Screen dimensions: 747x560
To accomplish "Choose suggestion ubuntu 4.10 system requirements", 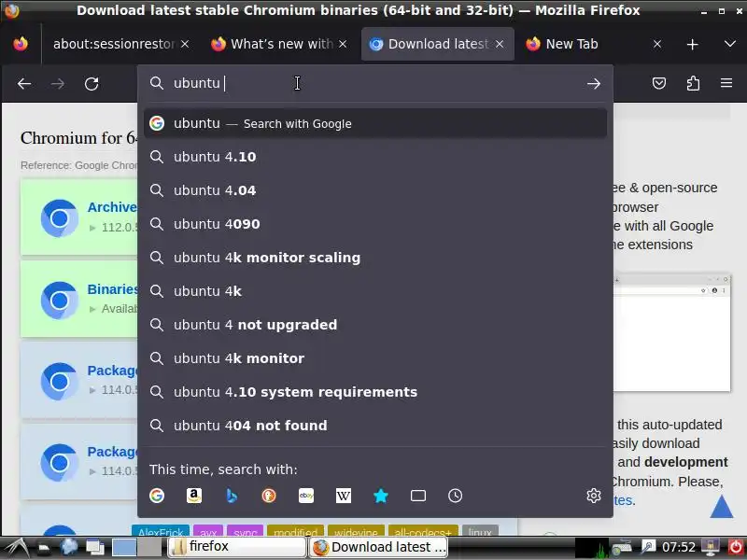I will (375, 392).
